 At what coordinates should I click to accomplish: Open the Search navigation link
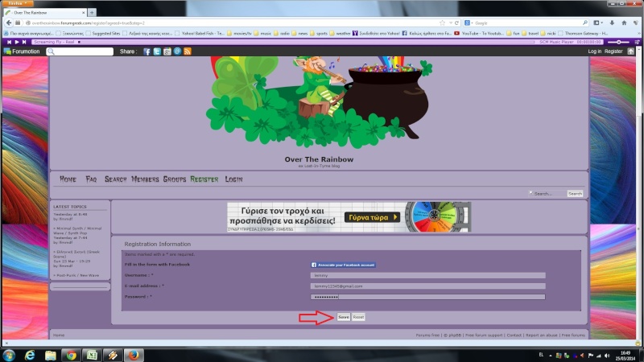click(x=115, y=179)
